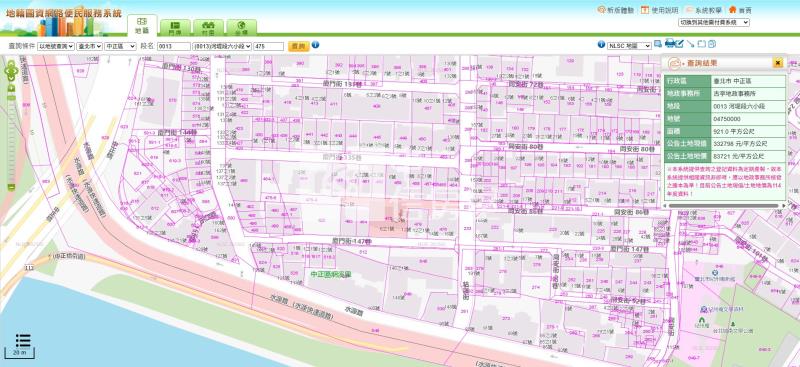Click the blue info icon beside the NLSC dropdown
The height and width of the screenshot is (367, 800).
[601, 44]
